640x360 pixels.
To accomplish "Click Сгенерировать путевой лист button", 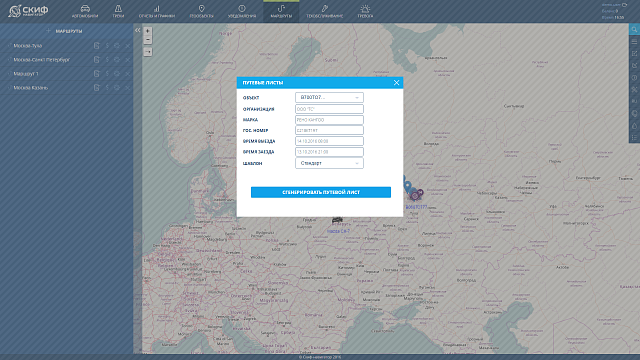I will coord(321,192).
